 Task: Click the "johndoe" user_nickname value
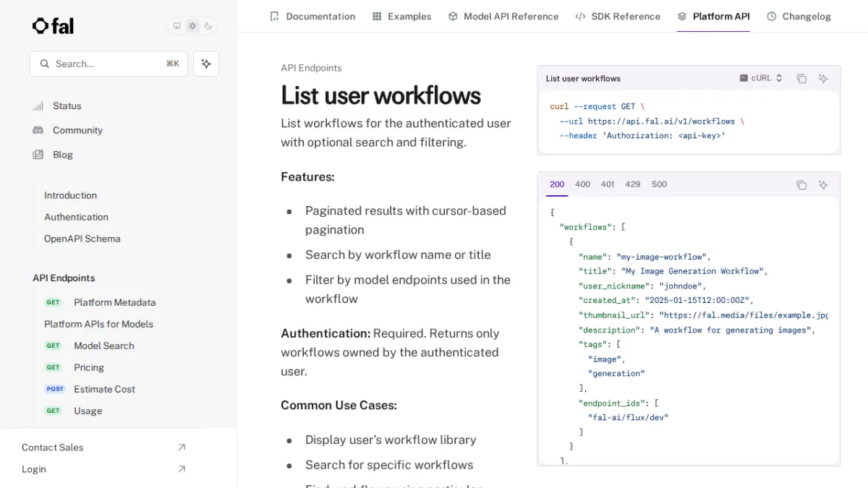[680, 286]
